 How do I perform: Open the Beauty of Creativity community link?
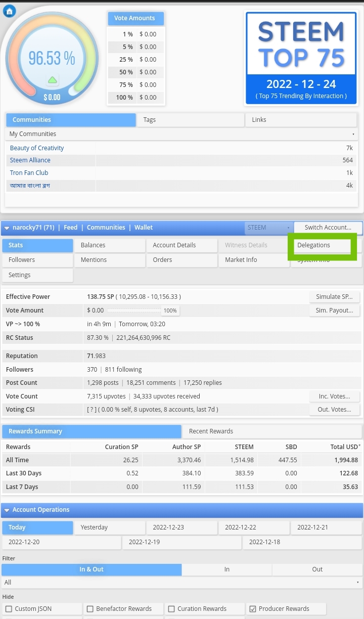click(37, 148)
